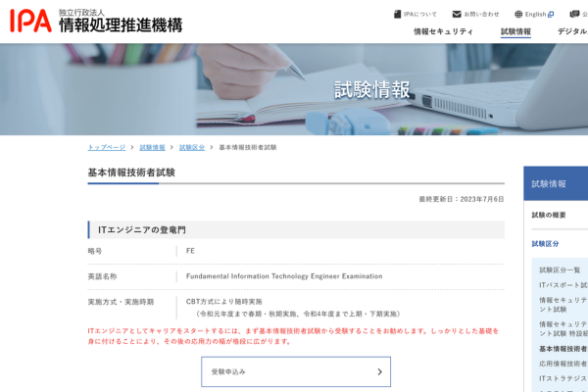Open the 試験情報 menu item
The width and height of the screenshot is (588, 392).
coord(515,31)
